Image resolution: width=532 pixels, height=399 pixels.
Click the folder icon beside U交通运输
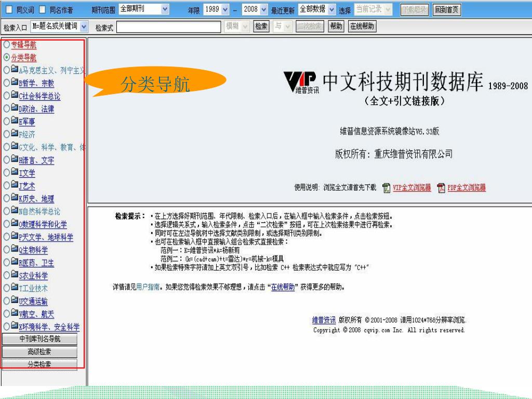click(15, 300)
